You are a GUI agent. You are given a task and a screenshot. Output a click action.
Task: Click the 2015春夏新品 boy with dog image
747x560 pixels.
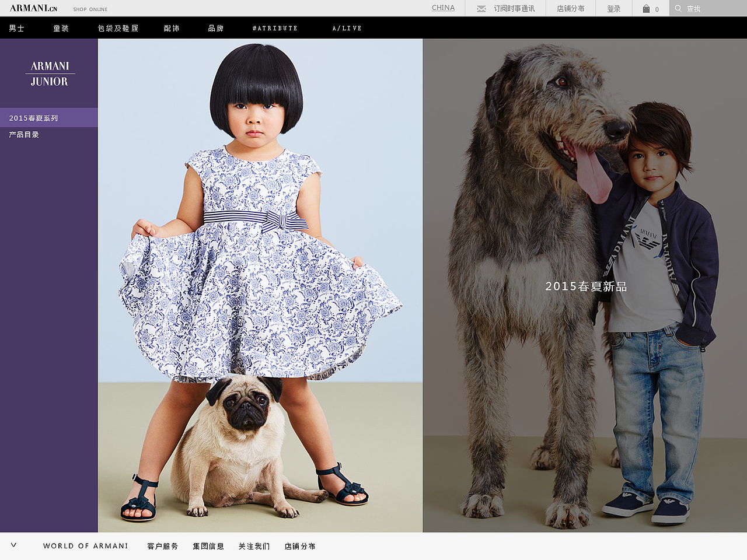click(585, 285)
